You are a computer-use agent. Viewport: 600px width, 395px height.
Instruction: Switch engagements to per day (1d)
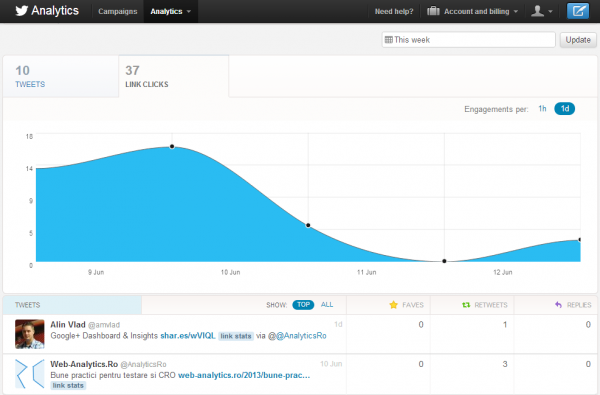564,109
